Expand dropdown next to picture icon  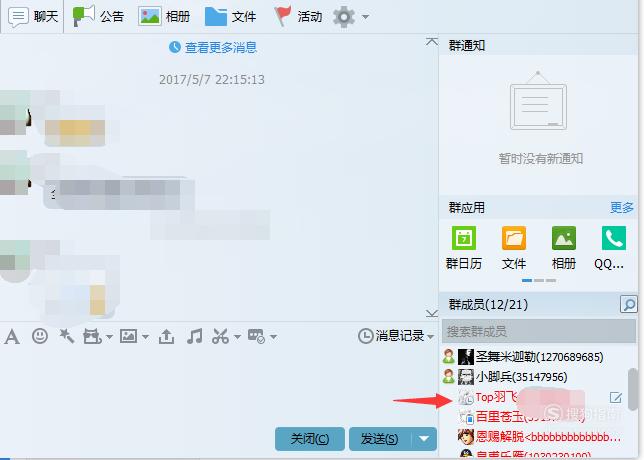pyautogui.click(x=145, y=337)
